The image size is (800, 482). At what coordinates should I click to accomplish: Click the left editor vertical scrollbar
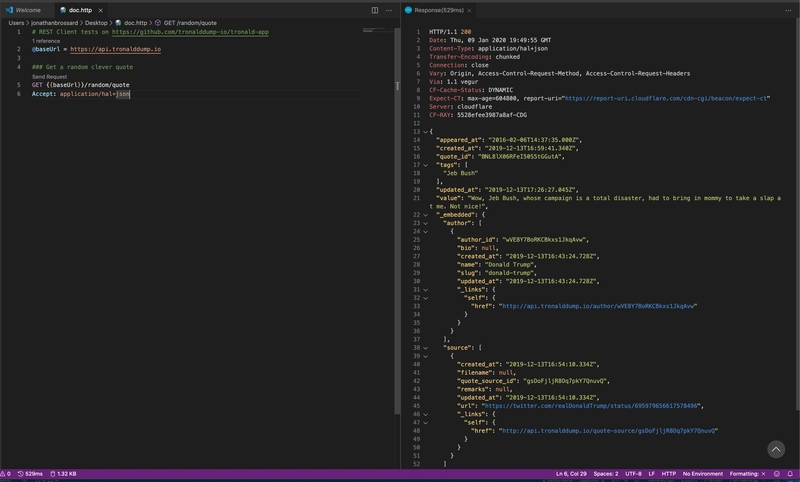(x=397, y=220)
